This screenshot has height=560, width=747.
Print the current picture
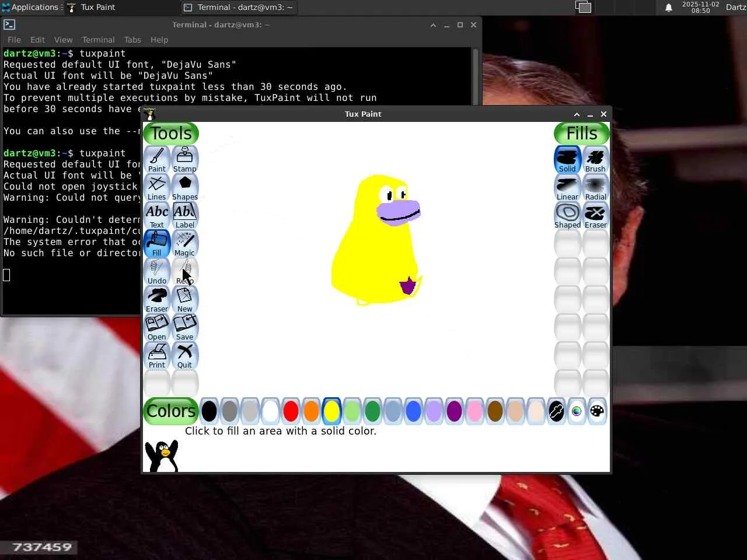click(157, 356)
